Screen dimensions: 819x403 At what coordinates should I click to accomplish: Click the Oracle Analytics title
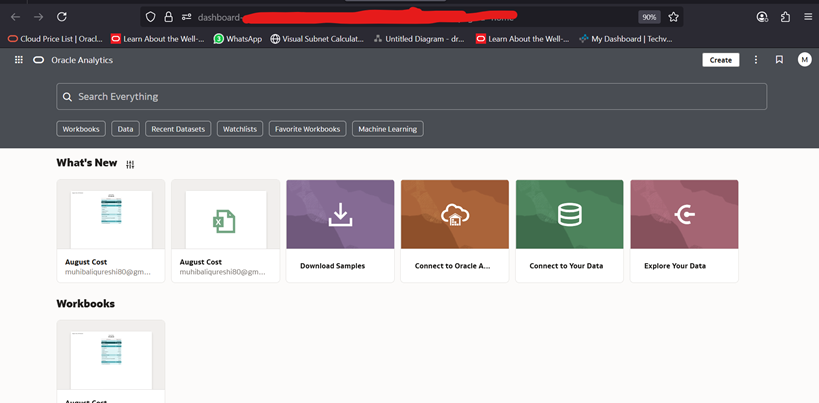(82, 60)
